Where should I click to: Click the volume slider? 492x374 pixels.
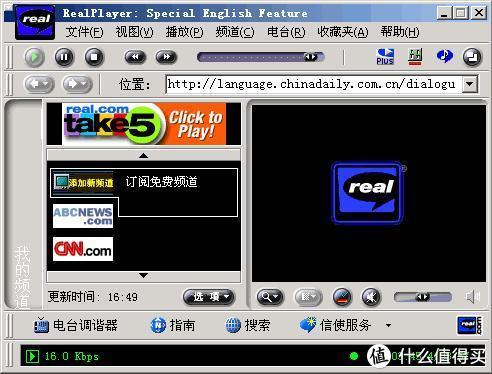423,297
